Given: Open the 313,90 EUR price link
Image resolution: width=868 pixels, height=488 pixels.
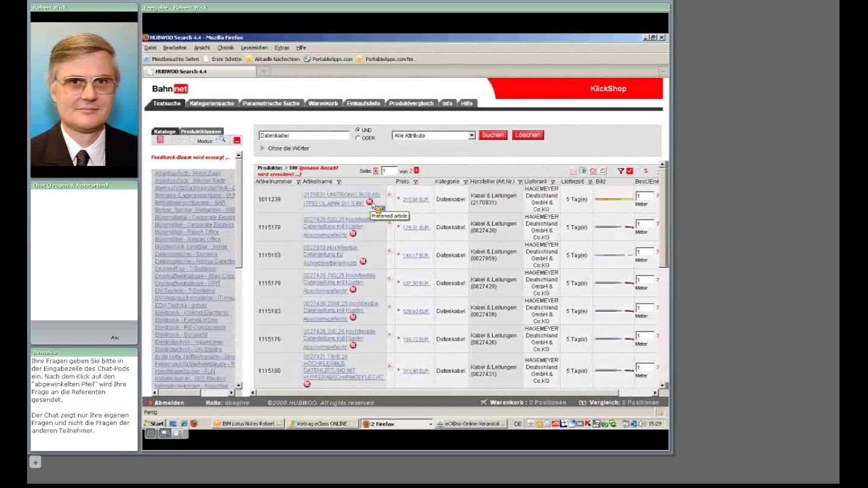Looking at the screenshot, I should (416, 371).
